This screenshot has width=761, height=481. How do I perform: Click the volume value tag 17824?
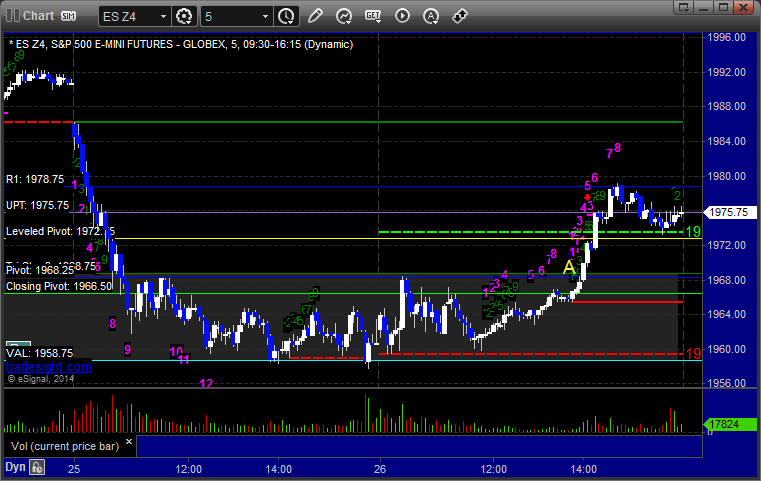point(729,424)
